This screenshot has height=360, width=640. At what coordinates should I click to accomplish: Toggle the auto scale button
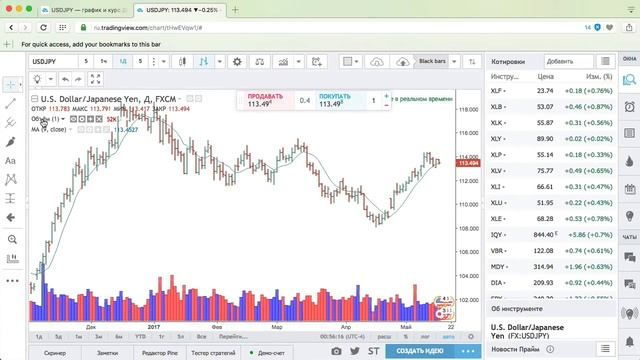[x=448, y=337]
